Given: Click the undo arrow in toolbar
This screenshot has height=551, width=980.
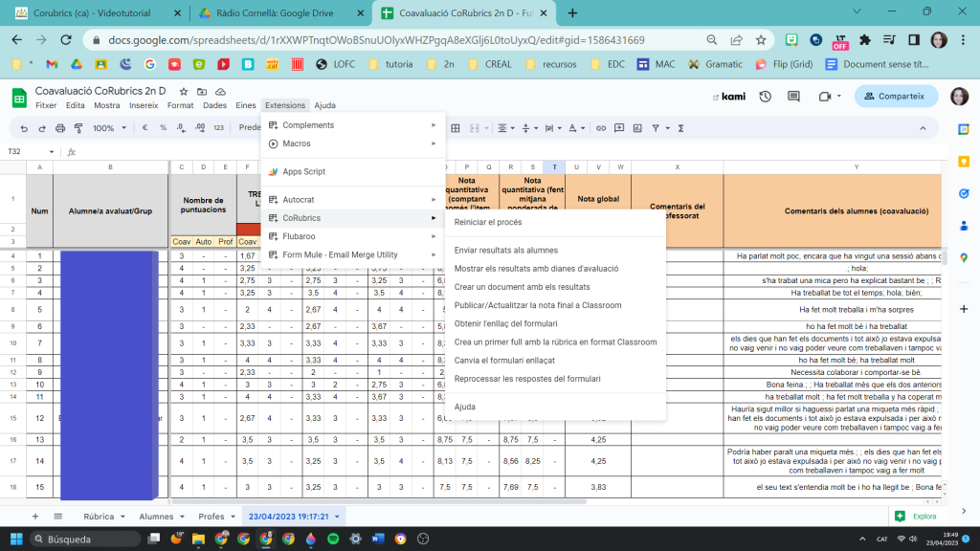Looking at the screenshot, I should [x=23, y=128].
